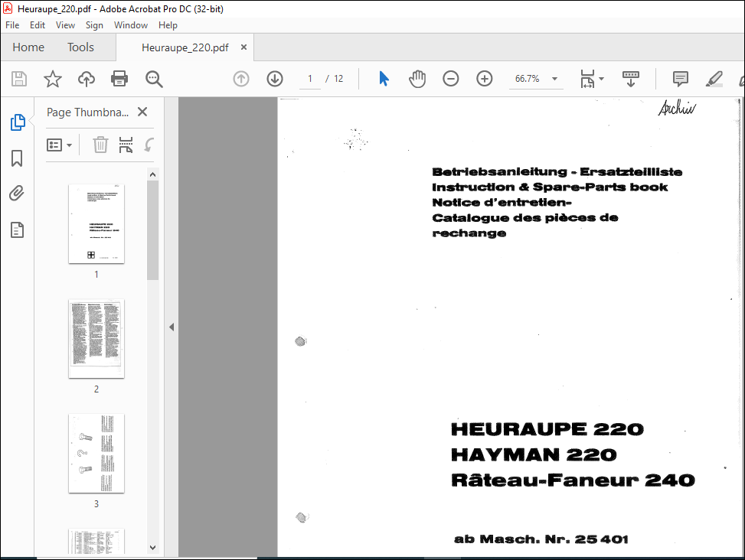745x560 pixels.
Task: Click the current page number field
Action: [310, 79]
